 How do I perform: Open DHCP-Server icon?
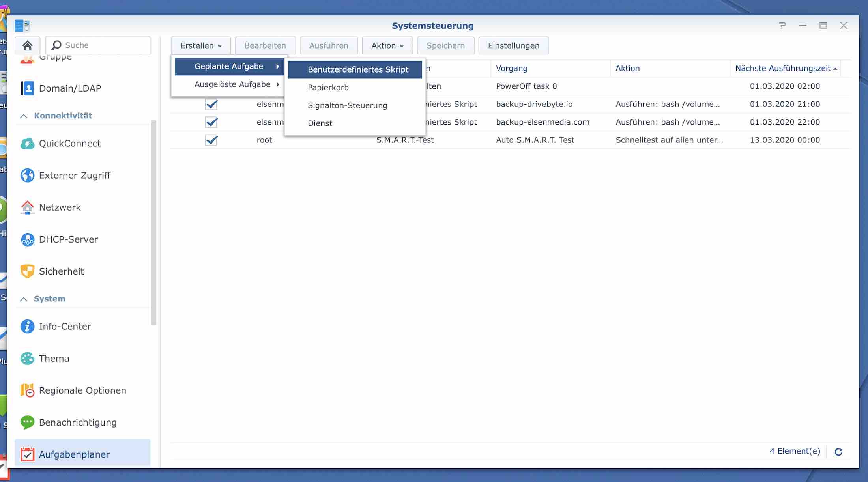(x=27, y=239)
